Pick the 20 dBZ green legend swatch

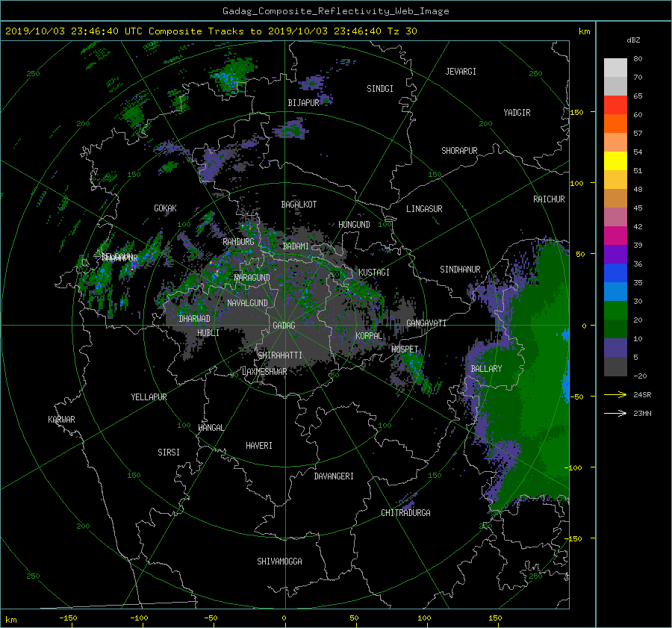coord(615,310)
